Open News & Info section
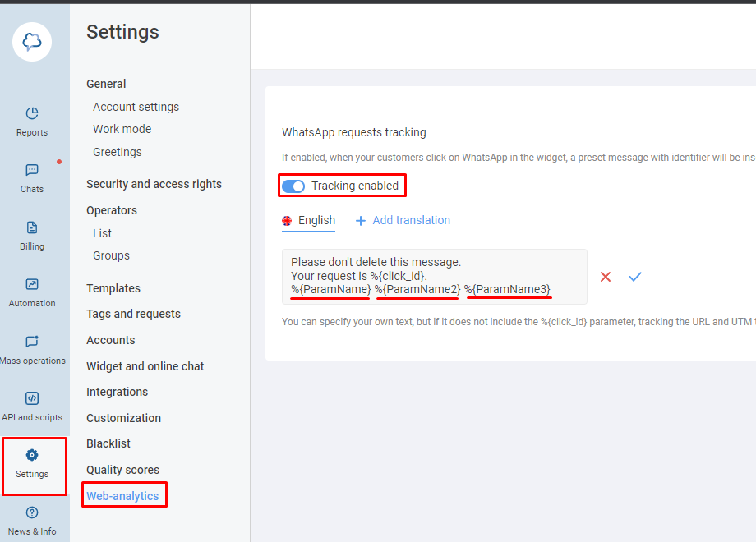The height and width of the screenshot is (542, 756). pyautogui.click(x=32, y=520)
